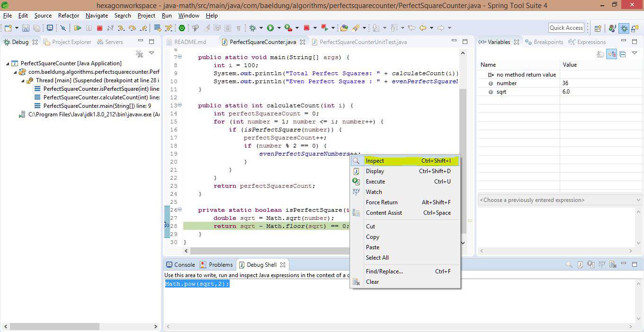Click the Step Into toolbar icon
The image size is (644, 332).
(x=122, y=28)
